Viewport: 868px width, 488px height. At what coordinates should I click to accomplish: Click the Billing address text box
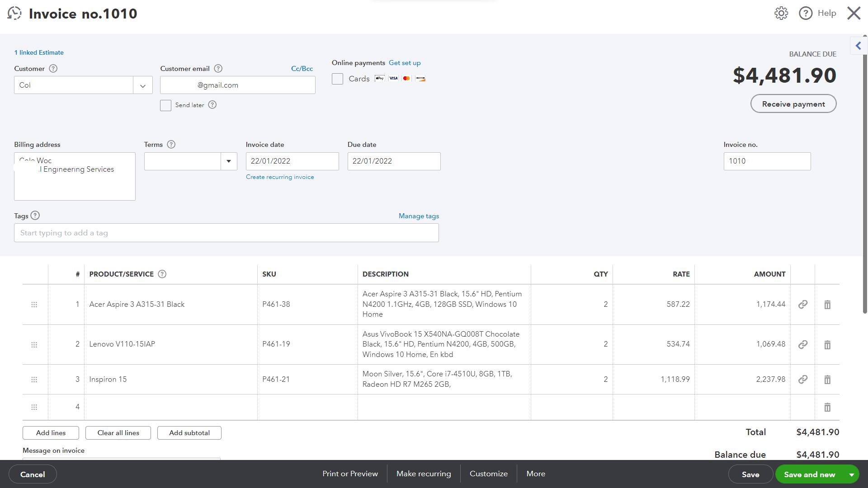tap(75, 176)
